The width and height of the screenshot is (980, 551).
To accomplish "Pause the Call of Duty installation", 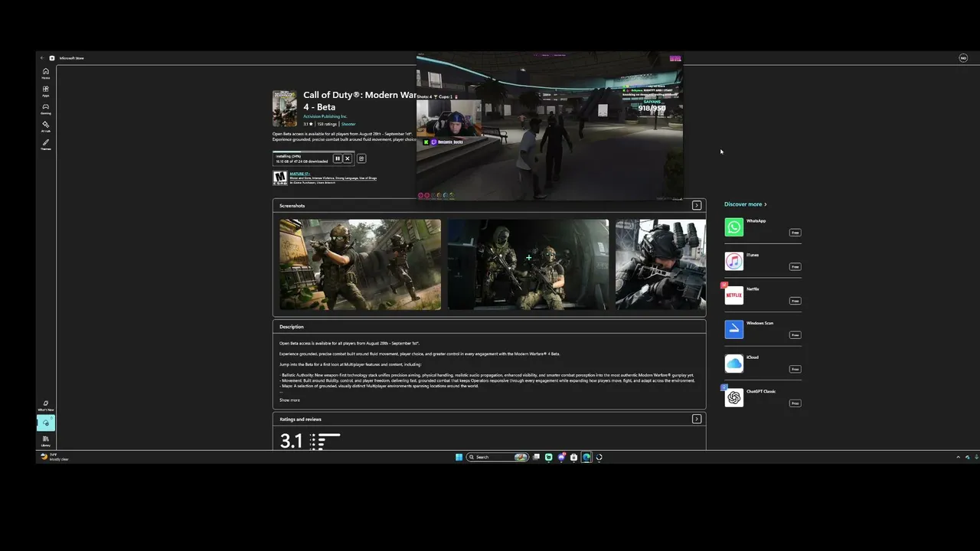I will (x=337, y=158).
